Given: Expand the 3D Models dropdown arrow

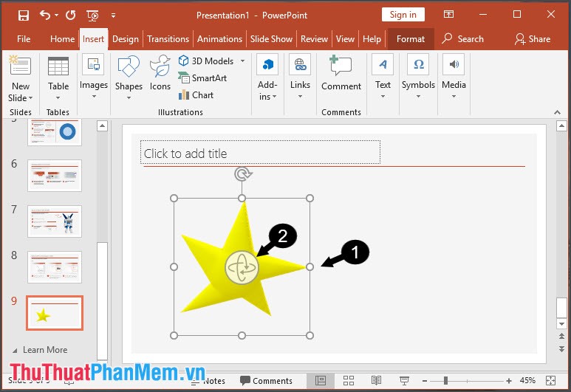Looking at the screenshot, I should [x=242, y=61].
